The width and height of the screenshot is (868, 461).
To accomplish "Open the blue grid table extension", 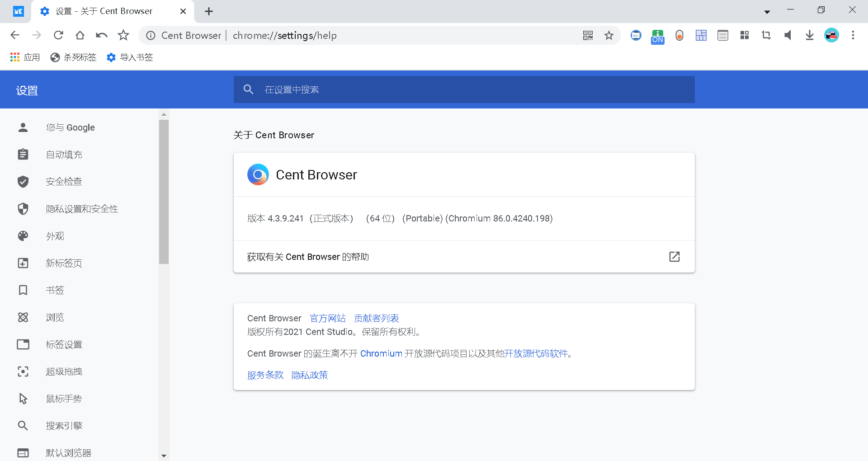I will [x=701, y=35].
